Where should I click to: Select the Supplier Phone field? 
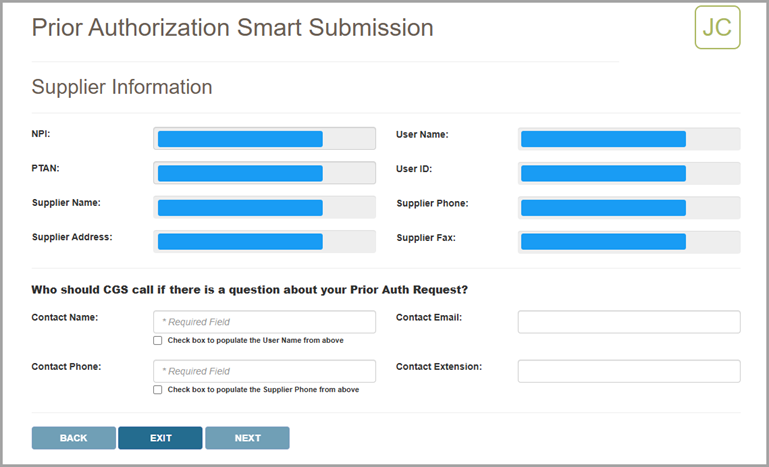point(628,208)
